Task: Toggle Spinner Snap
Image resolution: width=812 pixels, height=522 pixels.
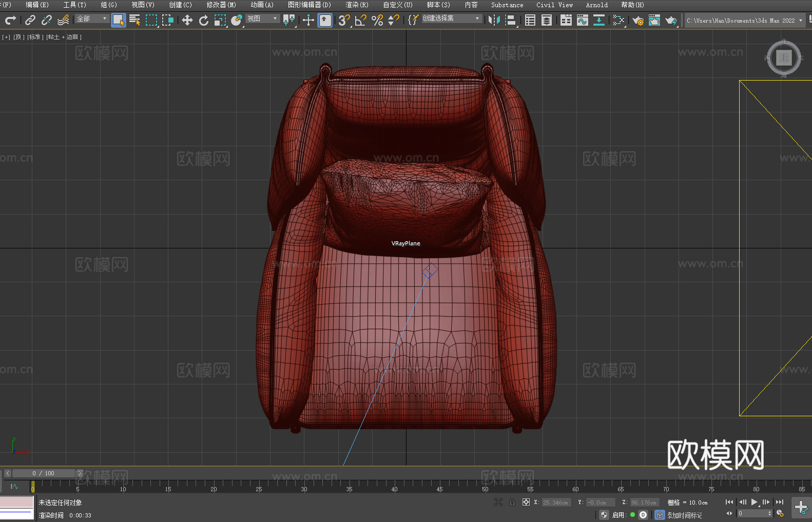Action: click(x=394, y=20)
